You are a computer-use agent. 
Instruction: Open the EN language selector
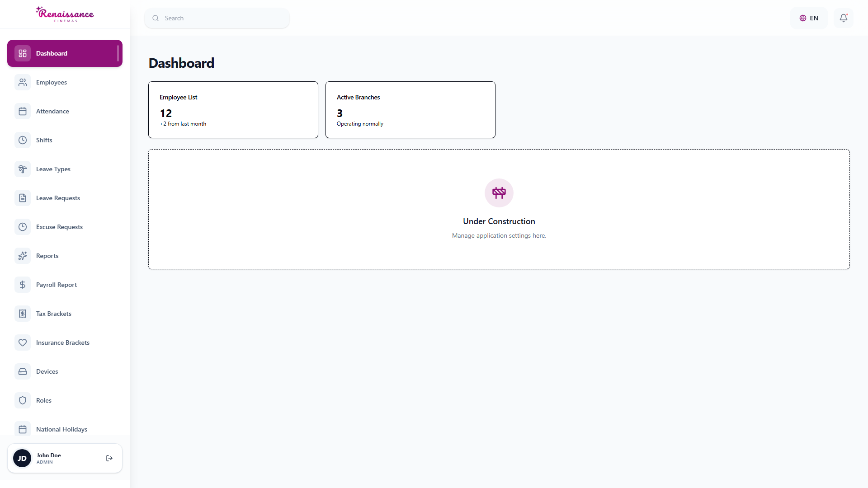809,18
